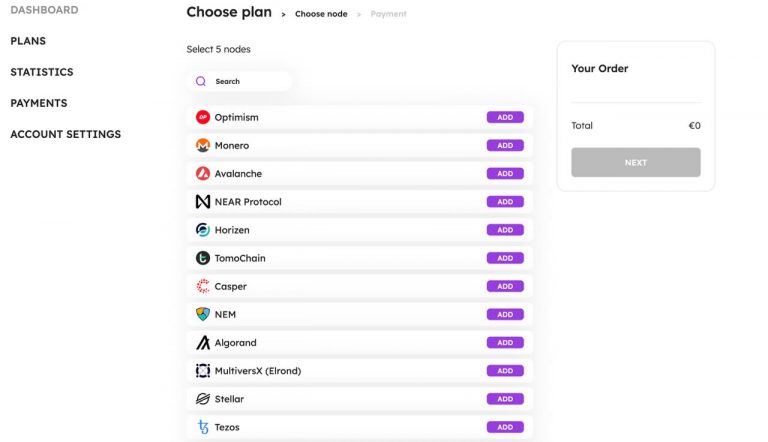Add the Algorand node to order
This screenshot has width=768, height=442.
(505, 343)
